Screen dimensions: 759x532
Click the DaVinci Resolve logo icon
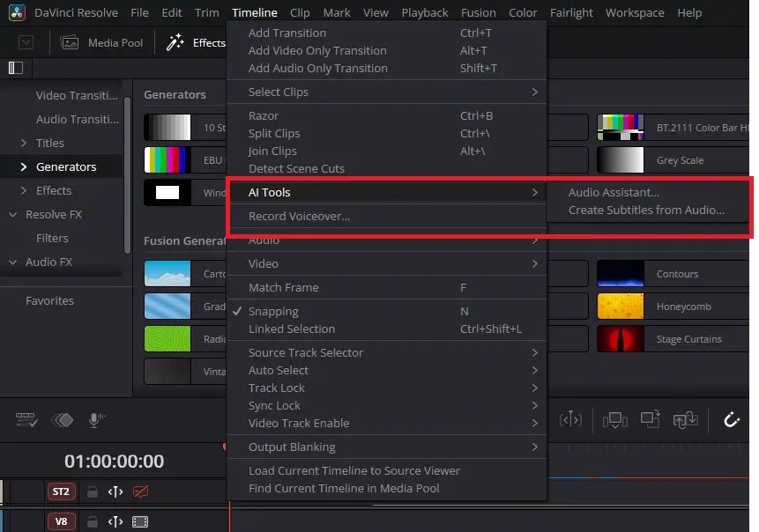(x=17, y=12)
